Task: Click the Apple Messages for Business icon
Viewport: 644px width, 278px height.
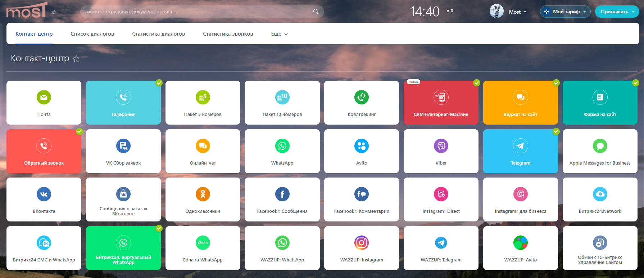Action: (x=600, y=146)
